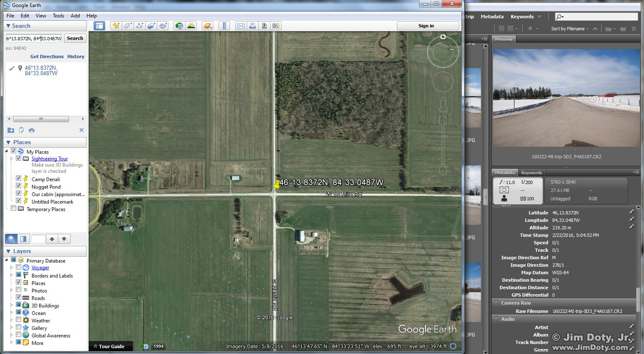The height and width of the screenshot is (354, 644).
Task: Enable the Photos layer checkbox
Action: coord(18,290)
